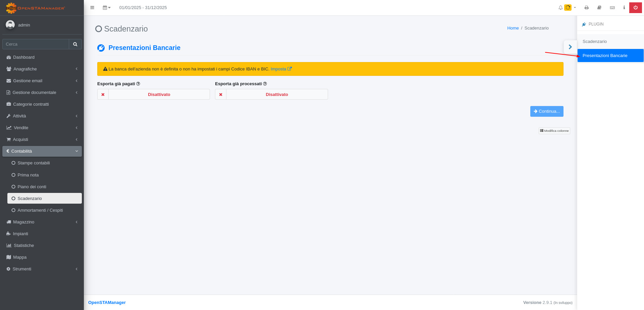The width and height of the screenshot is (644, 310).
Task: Click the info icon in top bar
Action: point(624,7)
